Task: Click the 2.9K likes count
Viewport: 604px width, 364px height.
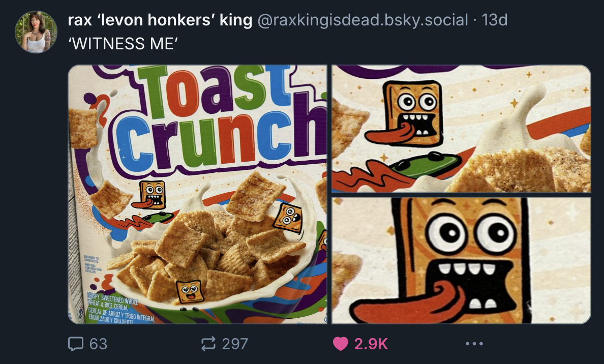Action: (371, 344)
